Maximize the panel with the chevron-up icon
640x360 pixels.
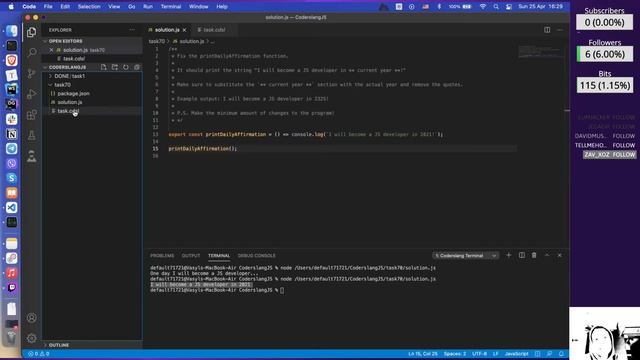[547, 255]
